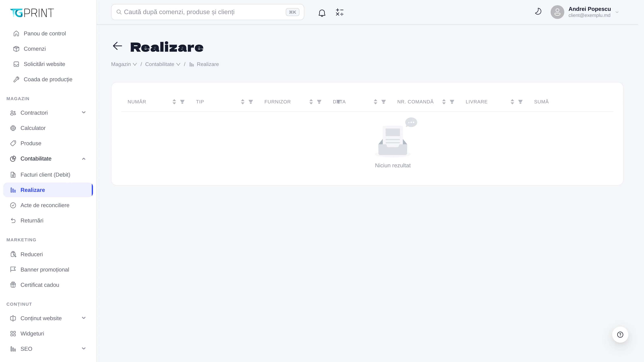Image resolution: width=644 pixels, height=362 pixels.
Task: Filter the Număr column
Action: pyautogui.click(x=182, y=102)
